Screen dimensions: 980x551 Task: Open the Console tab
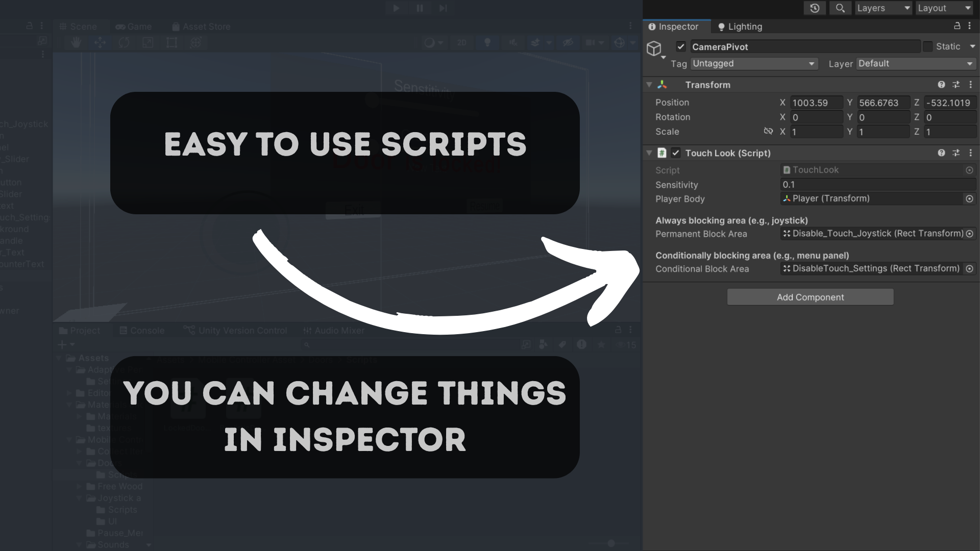click(142, 331)
